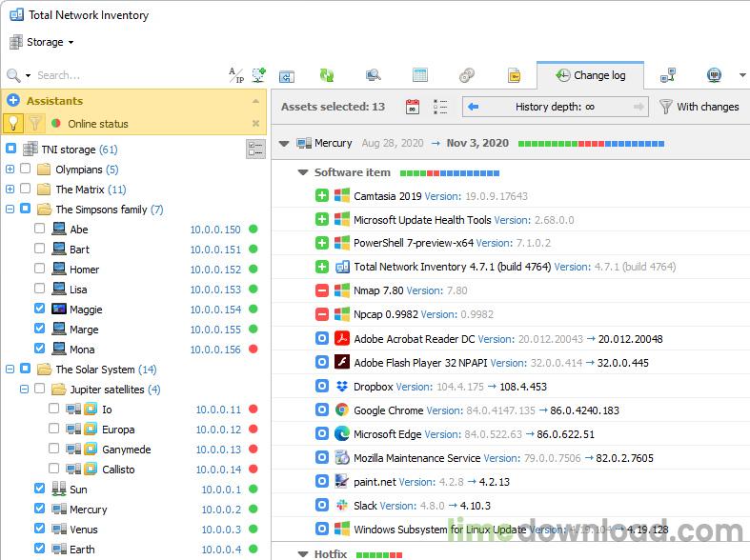The height and width of the screenshot is (560, 750).
Task: Expand the Olympians group
Action: point(10,169)
